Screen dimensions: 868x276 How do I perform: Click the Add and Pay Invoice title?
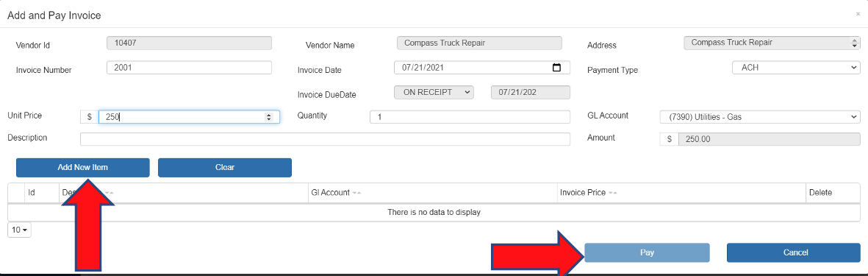(x=54, y=15)
